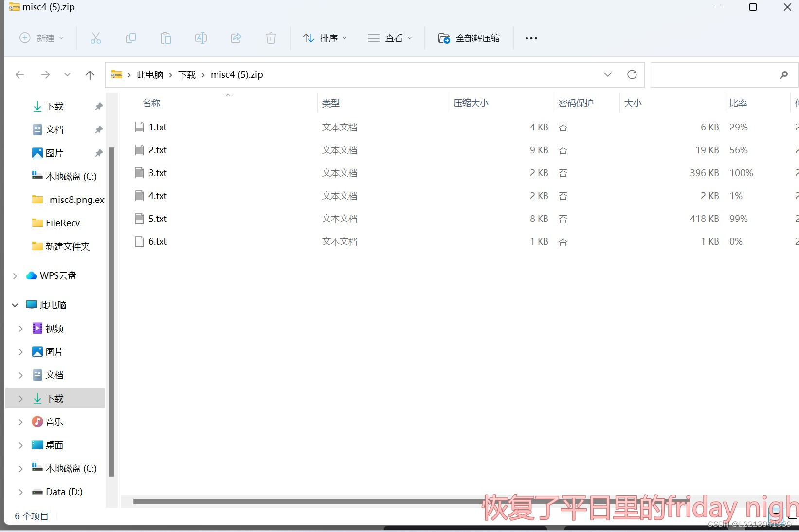Open the 查看 view dropdown
The width and height of the screenshot is (799, 532).
point(390,38)
